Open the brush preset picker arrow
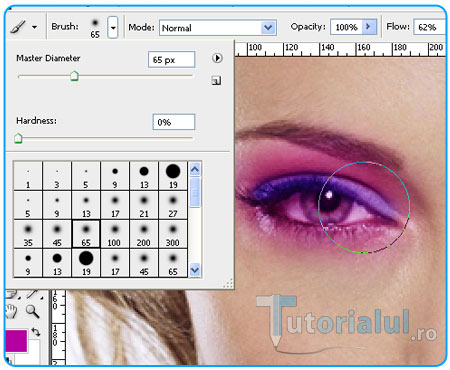 pyautogui.click(x=113, y=27)
